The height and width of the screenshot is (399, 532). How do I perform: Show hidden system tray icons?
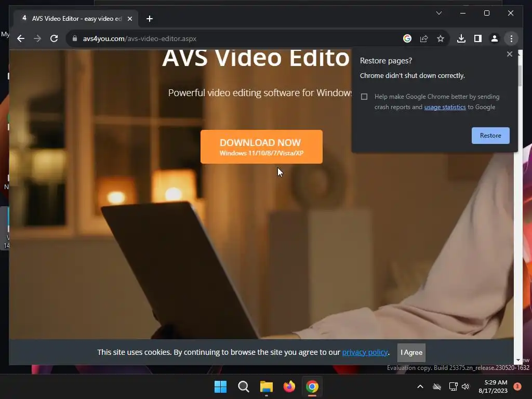tap(420, 387)
